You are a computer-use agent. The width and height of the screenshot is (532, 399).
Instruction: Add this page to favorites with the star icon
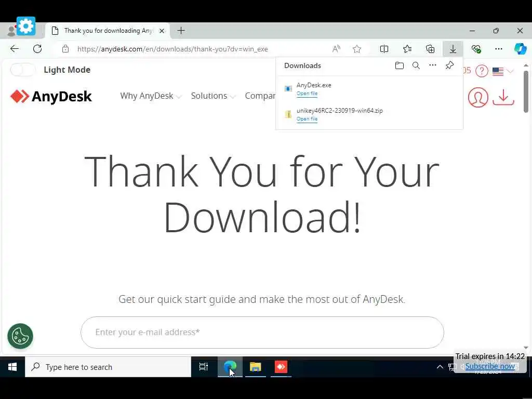356,49
